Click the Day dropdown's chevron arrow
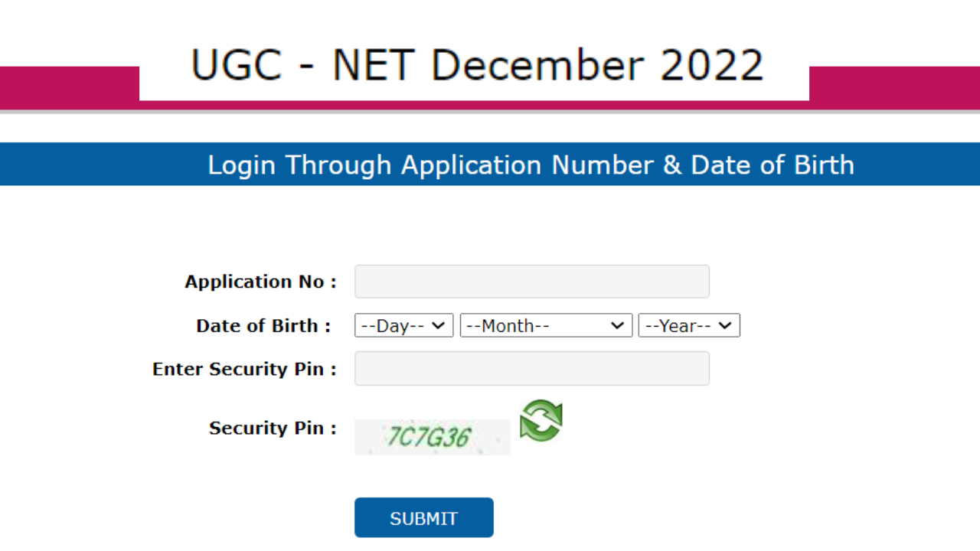Image resolution: width=980 pixels, height=551 pixels. pyautogui.click(x=439, y=325)
